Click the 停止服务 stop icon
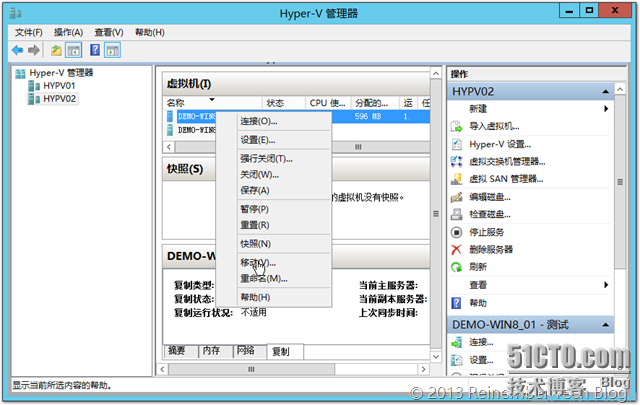Viewport: 640px width, 405px height. pos(456,232)
